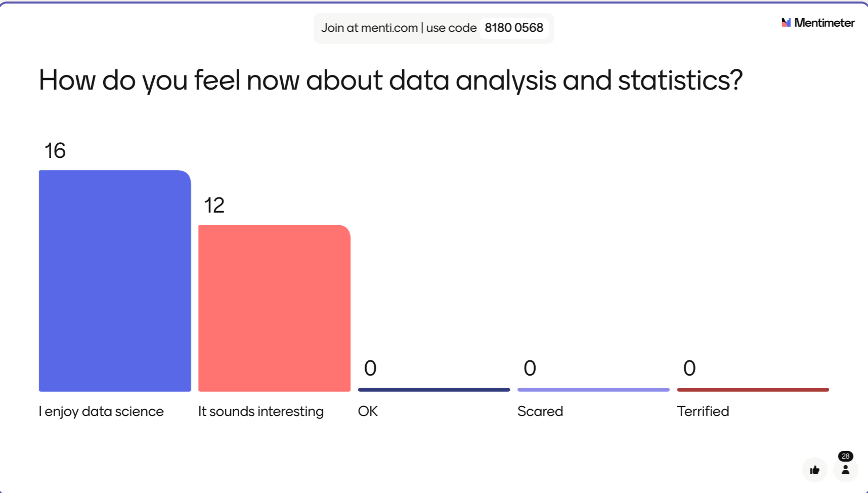Click the 'It sounds interesting' label

point(261,412)
